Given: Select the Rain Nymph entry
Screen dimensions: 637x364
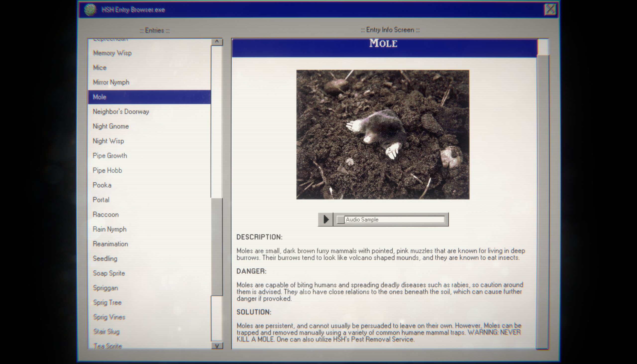Looking at the screenshot, I should coord(109,229).
